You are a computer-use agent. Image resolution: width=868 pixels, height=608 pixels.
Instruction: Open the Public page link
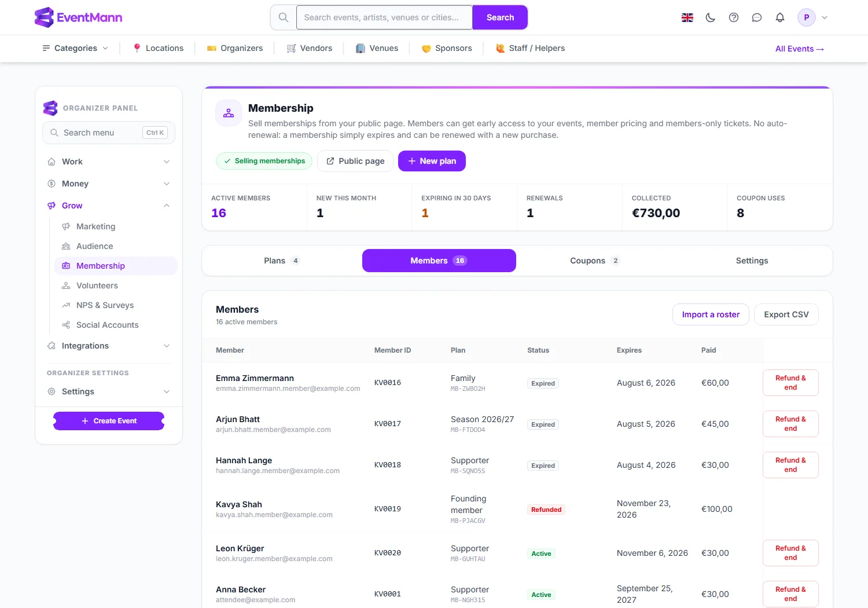click(x=355, y=161)
